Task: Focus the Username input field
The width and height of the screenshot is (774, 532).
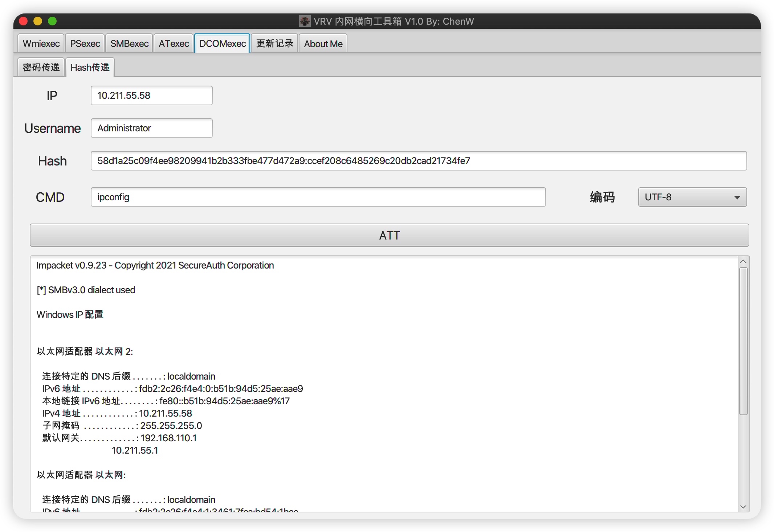Action: coord(151,128)
